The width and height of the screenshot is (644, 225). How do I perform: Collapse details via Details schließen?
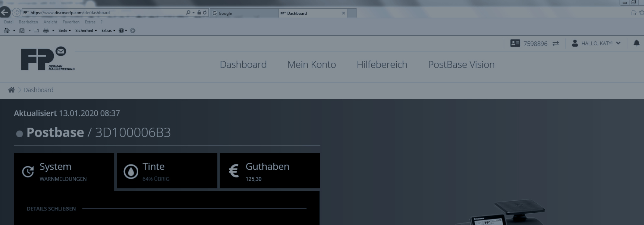coord(51,209)
